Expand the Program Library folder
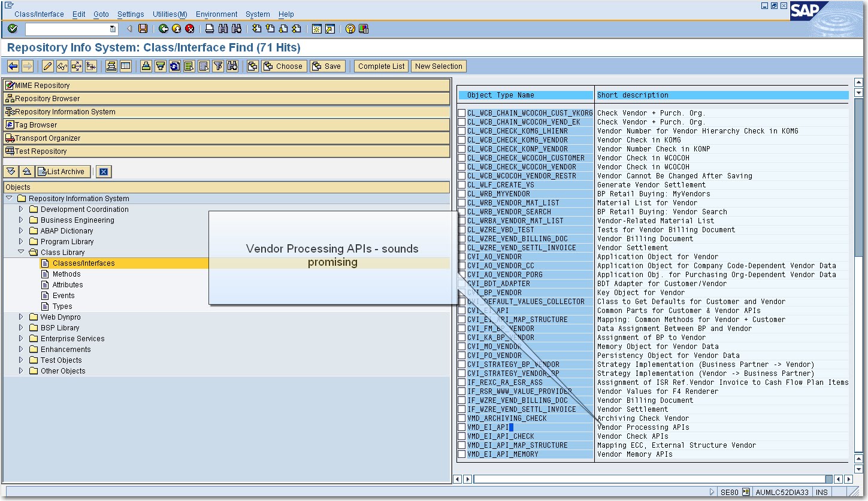The width and height of the screenshot is (868, 501). (21, 242)
